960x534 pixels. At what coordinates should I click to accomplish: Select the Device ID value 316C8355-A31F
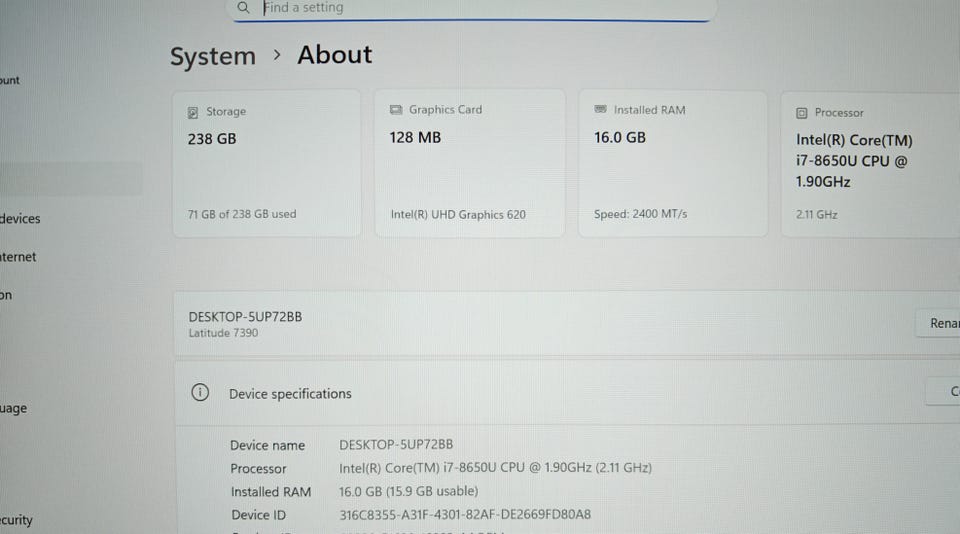tap(465, 514)
